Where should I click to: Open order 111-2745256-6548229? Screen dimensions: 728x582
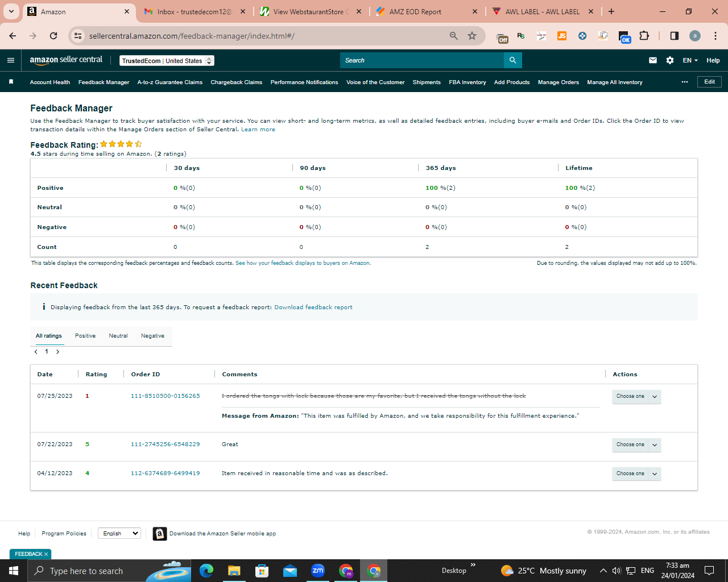click(166, 444)
